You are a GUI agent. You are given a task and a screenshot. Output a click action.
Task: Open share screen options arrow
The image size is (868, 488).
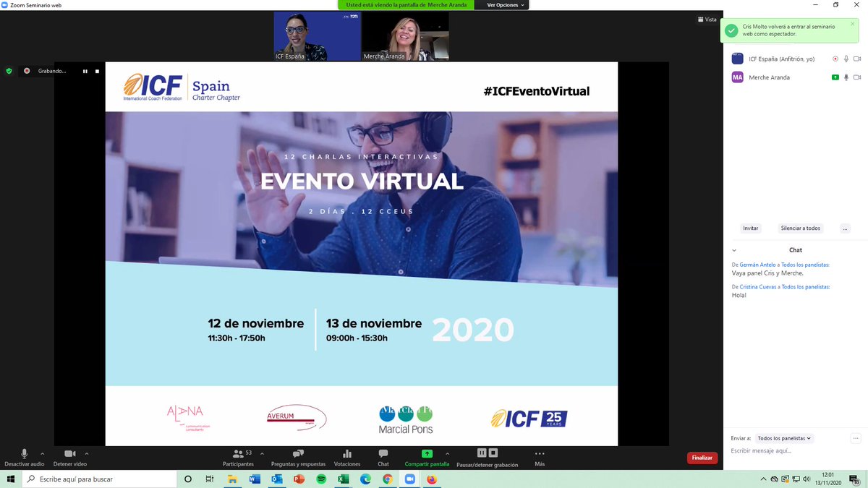448,454
